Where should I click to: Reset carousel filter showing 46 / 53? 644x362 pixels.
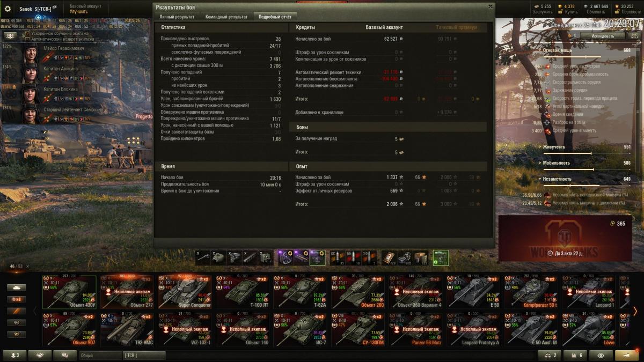(x=27, y=267)
